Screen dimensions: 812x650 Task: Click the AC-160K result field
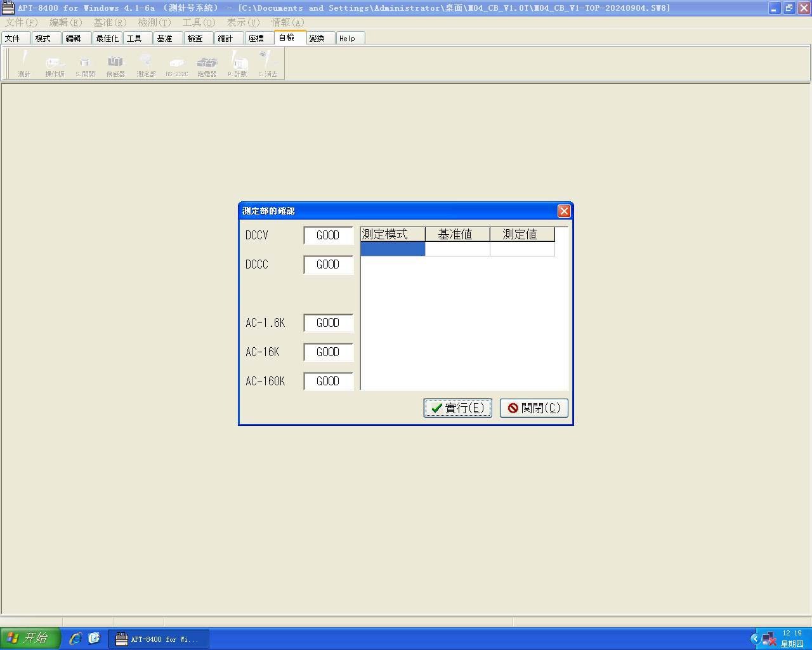pyautogui.click(x=328, y=381)
